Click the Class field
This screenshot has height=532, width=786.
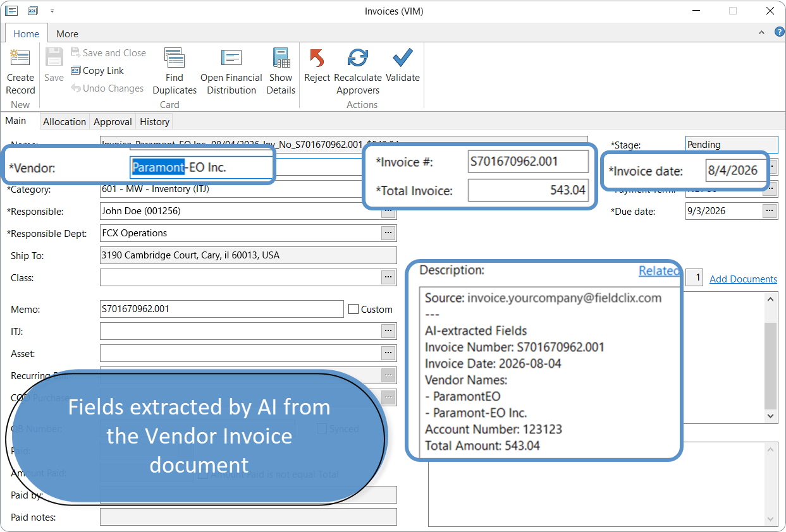[240, 277]
